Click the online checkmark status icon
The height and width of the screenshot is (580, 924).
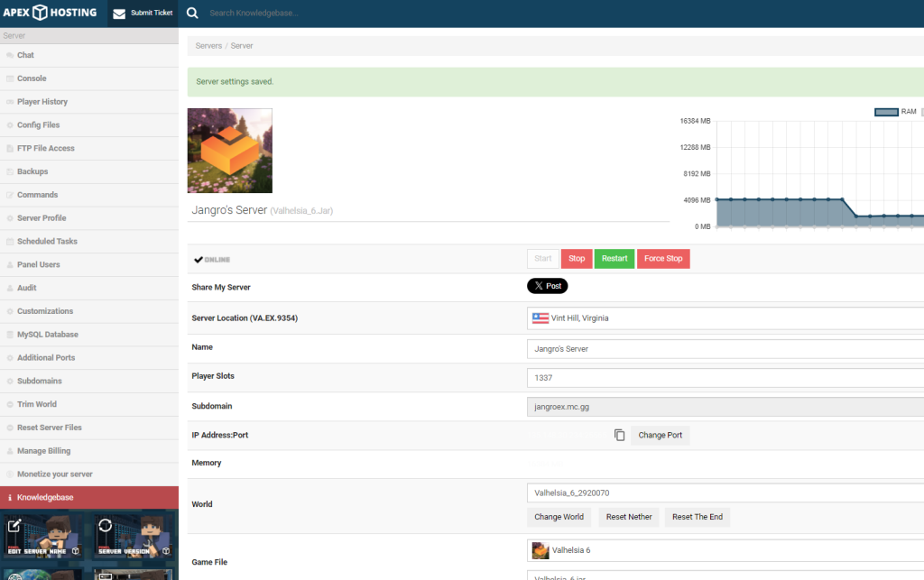[x=199, y=260]
